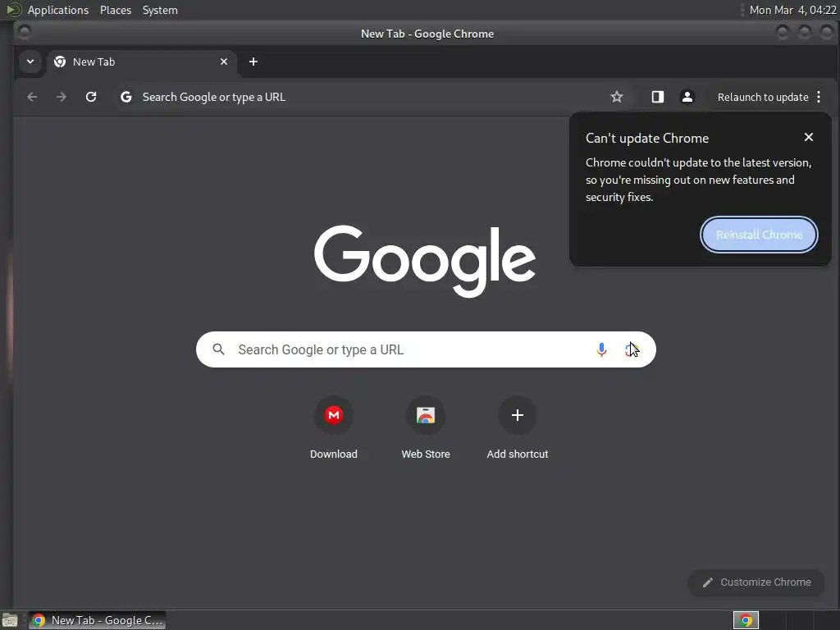Click the forward navigation arrow
This screenshot has height=630, width=840.
tap(62, 97)
